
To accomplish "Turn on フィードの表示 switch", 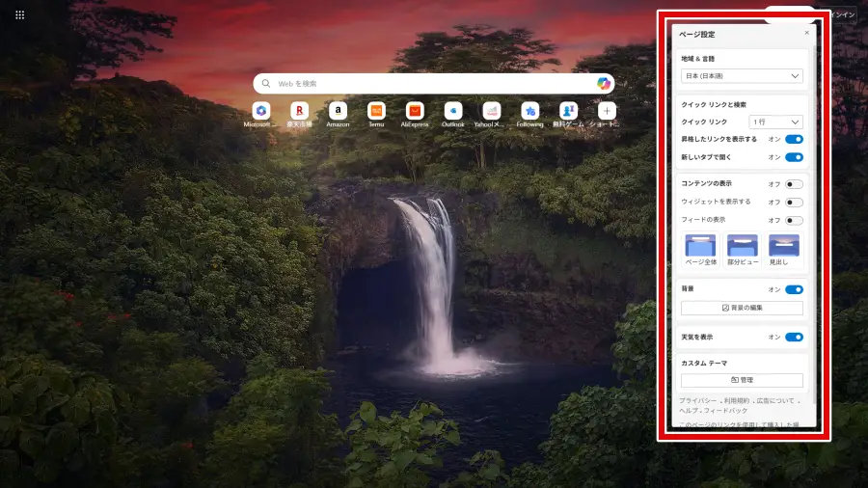I will coord(794,220).
